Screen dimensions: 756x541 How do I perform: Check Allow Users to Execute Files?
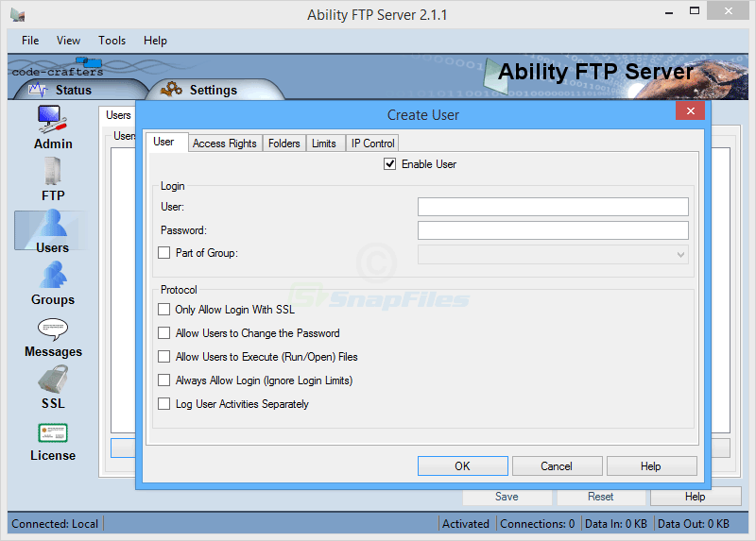coord(163,357)
